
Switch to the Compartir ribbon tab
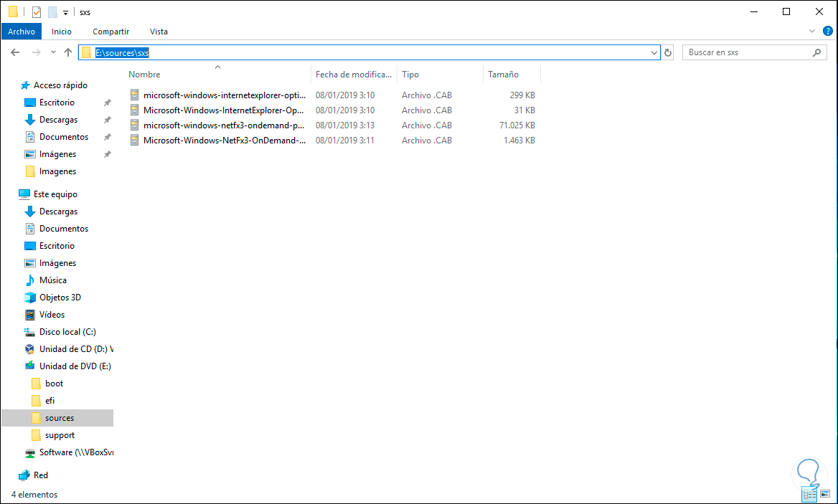[x=110, y=32]
